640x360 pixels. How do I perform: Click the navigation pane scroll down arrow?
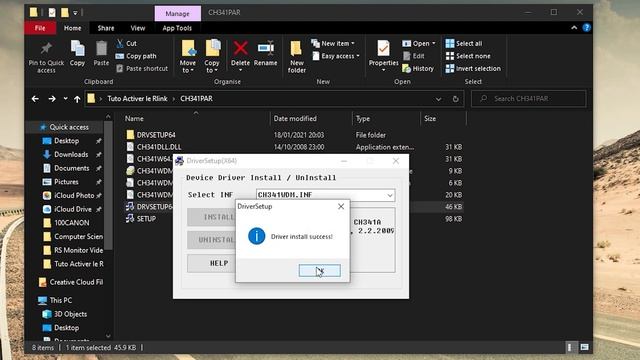tap(108, 336)
